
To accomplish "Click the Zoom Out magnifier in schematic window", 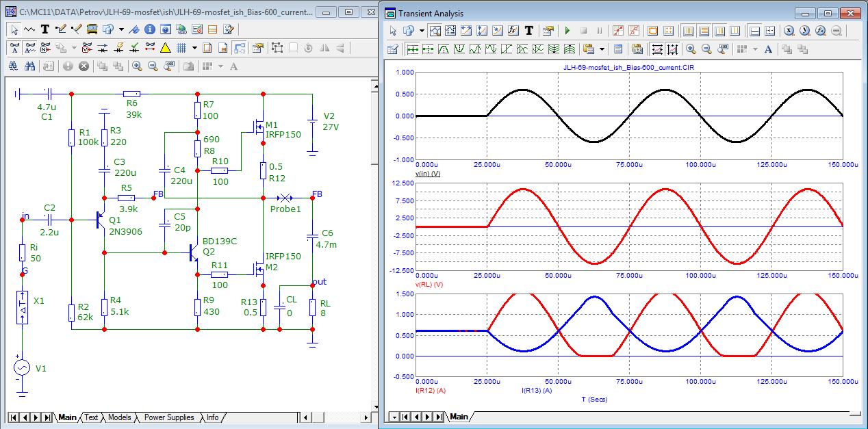I will [x=153, y=66].
